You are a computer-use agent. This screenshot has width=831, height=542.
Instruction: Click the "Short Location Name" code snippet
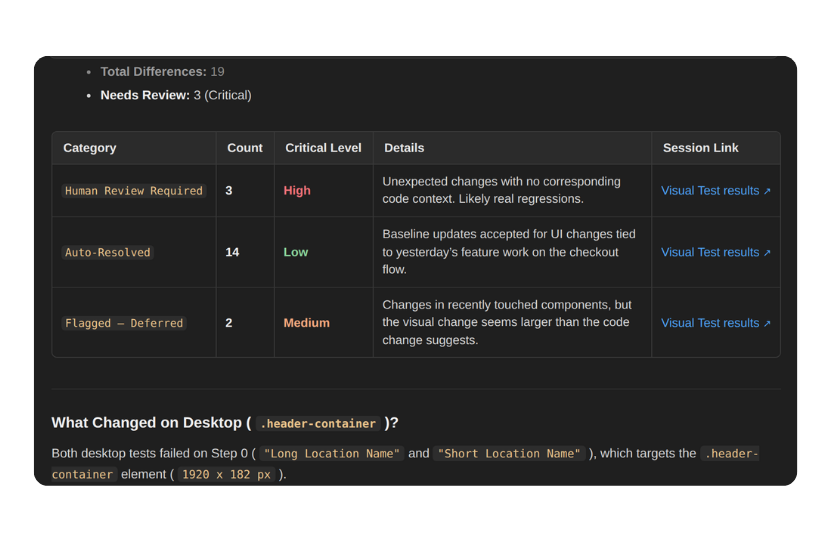tap(509, 454)
